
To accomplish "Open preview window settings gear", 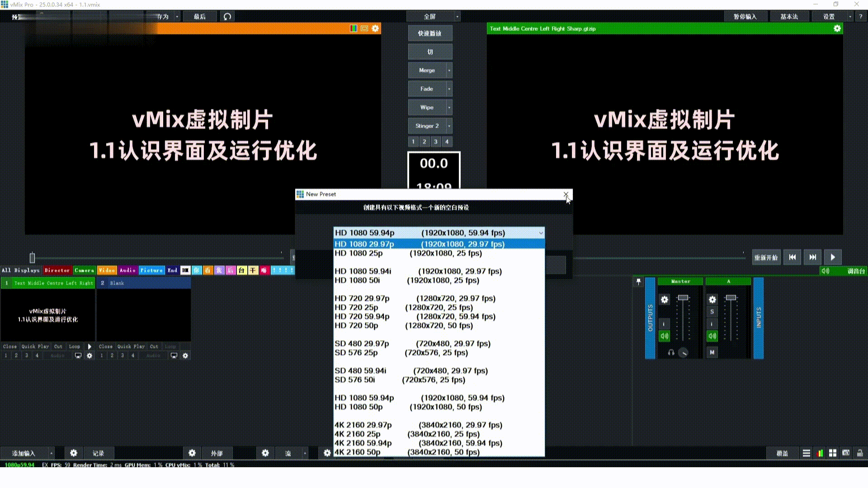I will [x=375, y=28].
